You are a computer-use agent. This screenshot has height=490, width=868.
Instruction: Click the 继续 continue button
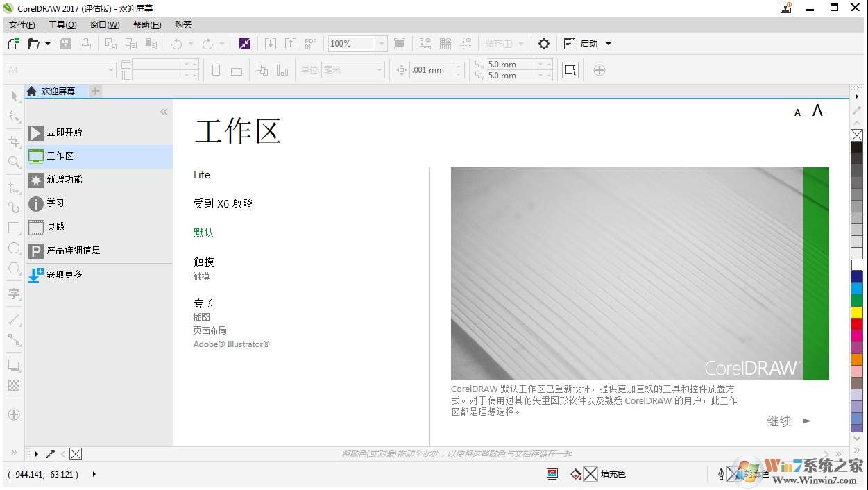pos(788,421)
